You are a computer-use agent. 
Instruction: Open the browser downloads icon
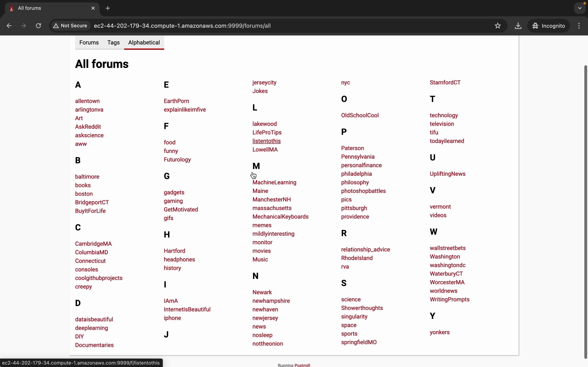click(518, 26)
